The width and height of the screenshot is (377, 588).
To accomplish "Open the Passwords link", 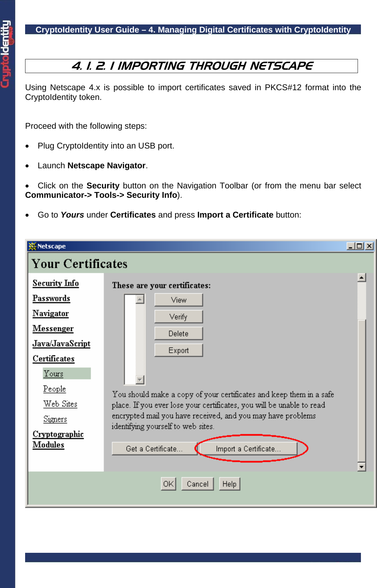I will coord(51,298).
